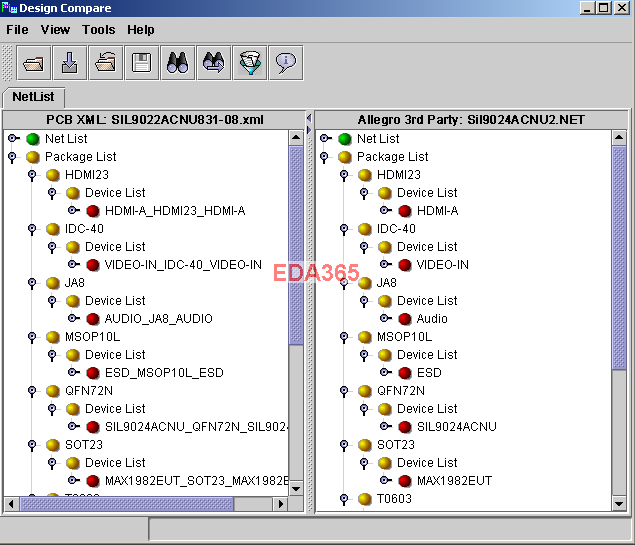Click split-pane collapse left arrow

(x=309, y=118)
